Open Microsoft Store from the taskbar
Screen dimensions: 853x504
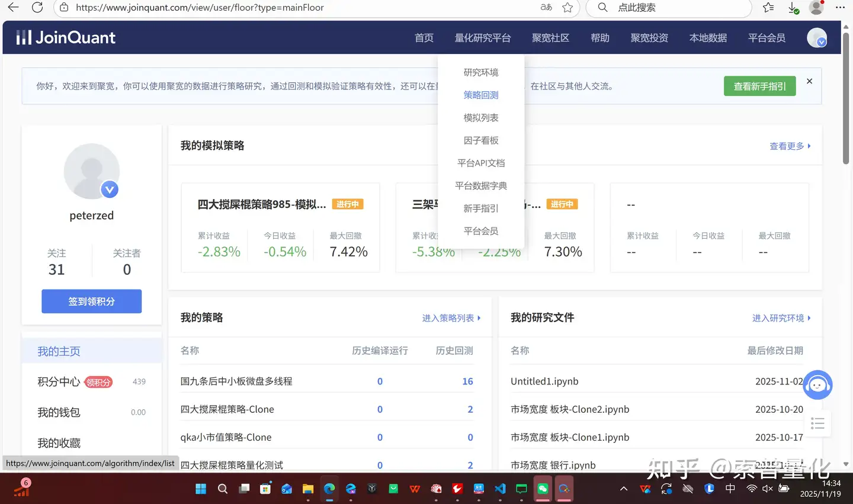[265, 489]
